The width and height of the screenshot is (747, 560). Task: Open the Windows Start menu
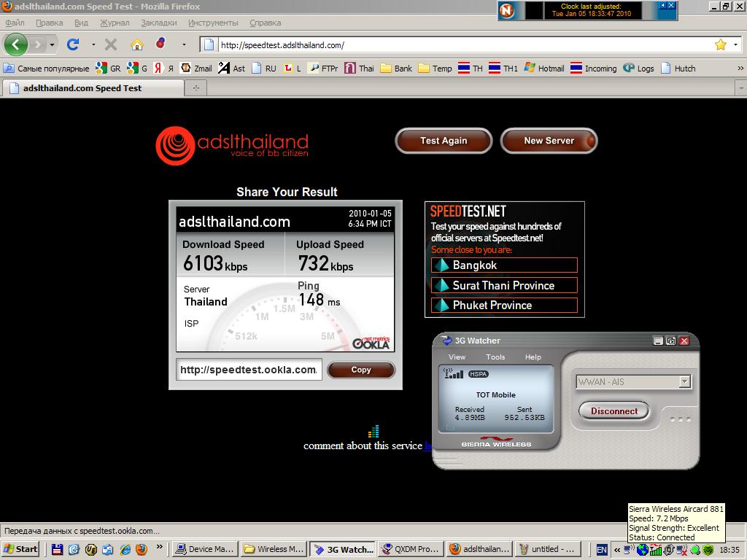tap(20, 549)
